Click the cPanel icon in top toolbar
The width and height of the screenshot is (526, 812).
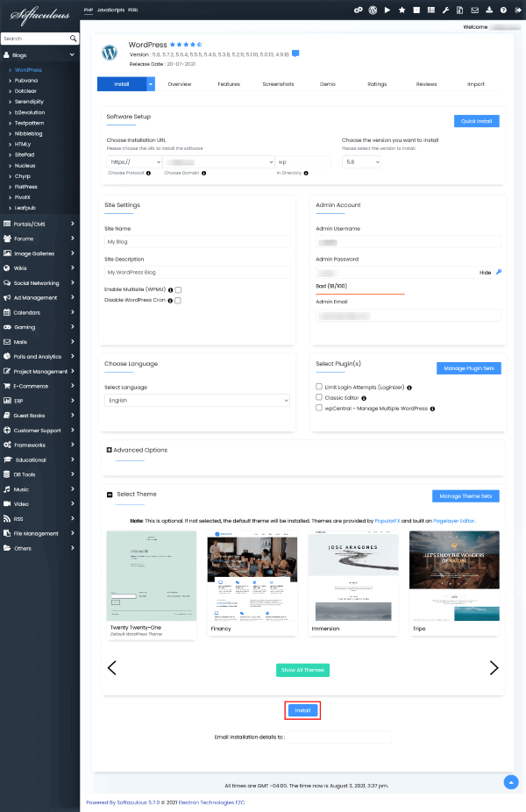coord(358,10)
